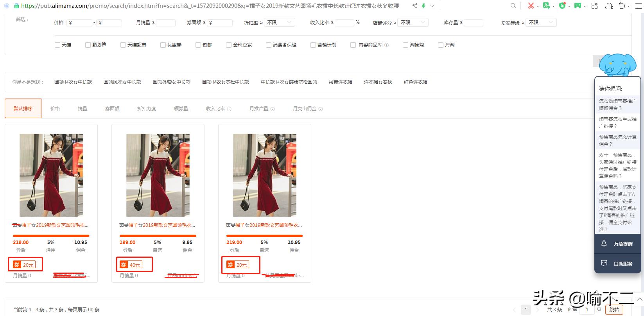Click the 月销量 minimum input field

coord(166,23)
